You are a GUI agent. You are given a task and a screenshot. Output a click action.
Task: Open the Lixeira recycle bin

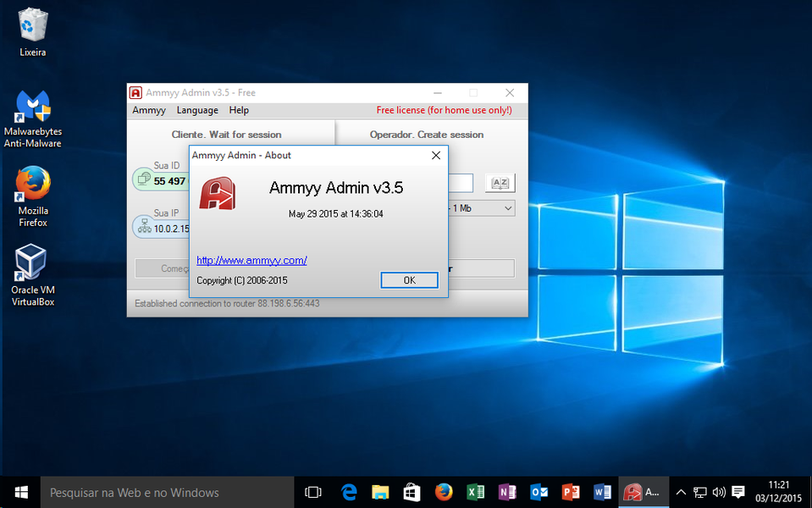pyautogui.click(x=33, y=25)
